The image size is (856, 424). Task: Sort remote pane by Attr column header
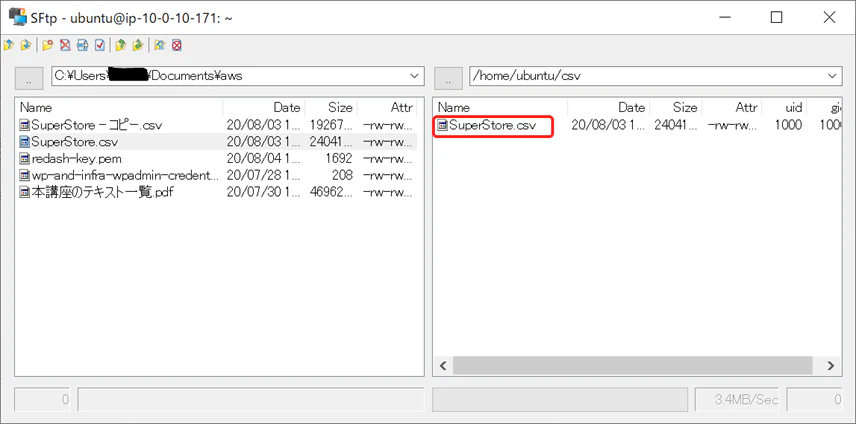click(732, 108)
